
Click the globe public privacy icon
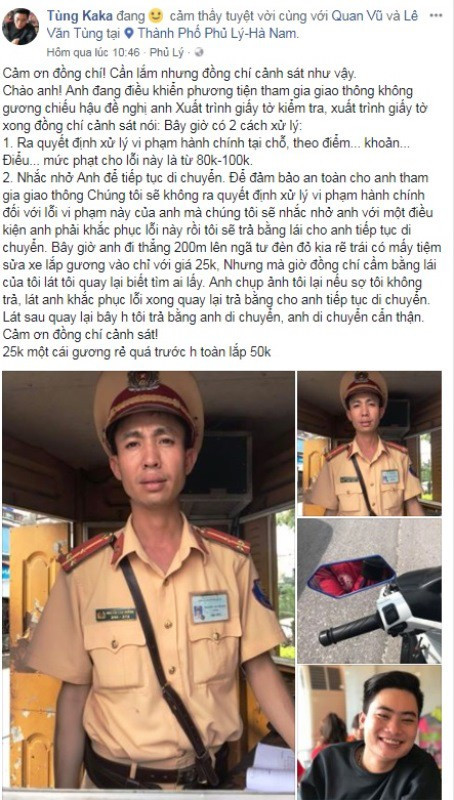pos(199,52)
